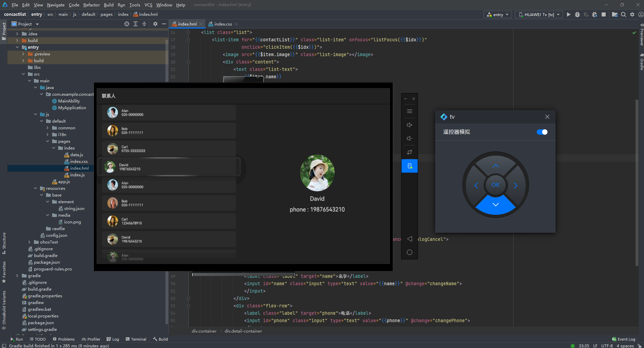Click the down arrow on remote pad
This screenshot has height=348, width=644.
tap(495, 204)
